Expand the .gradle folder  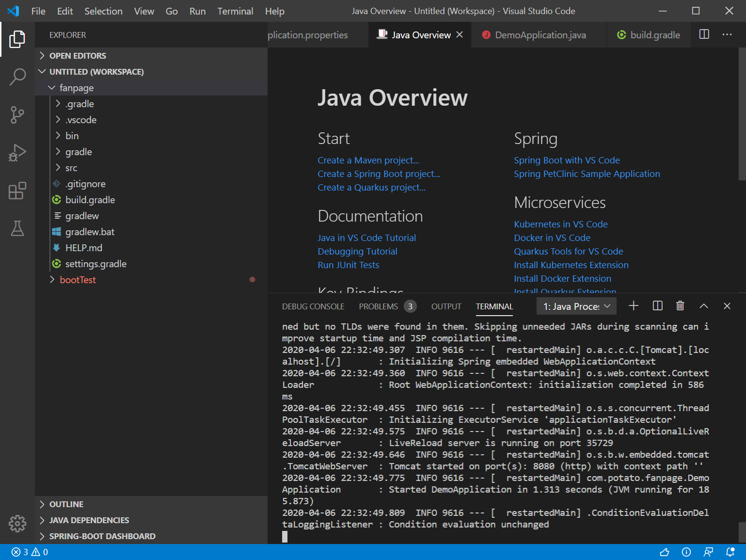[x=151, y=104]
